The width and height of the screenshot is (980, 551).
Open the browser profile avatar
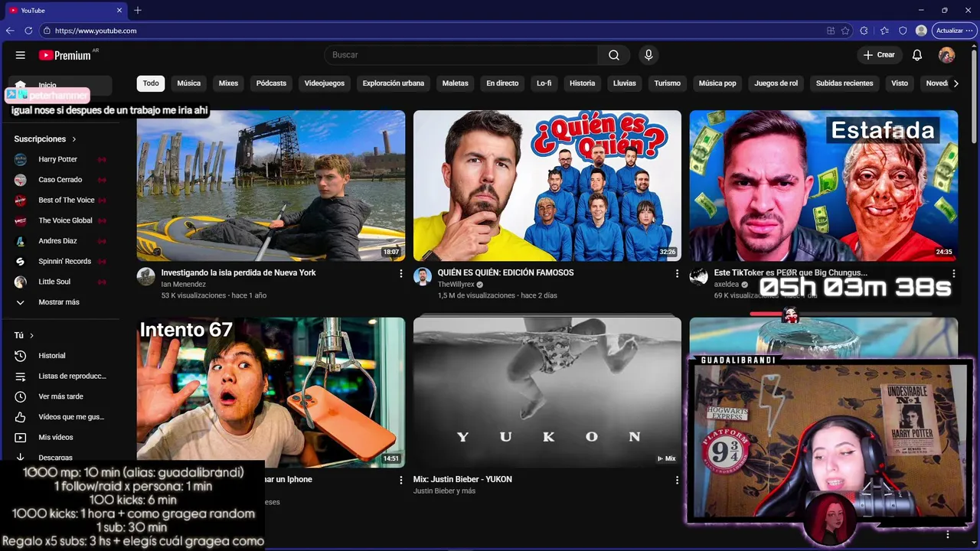point(921,31)
